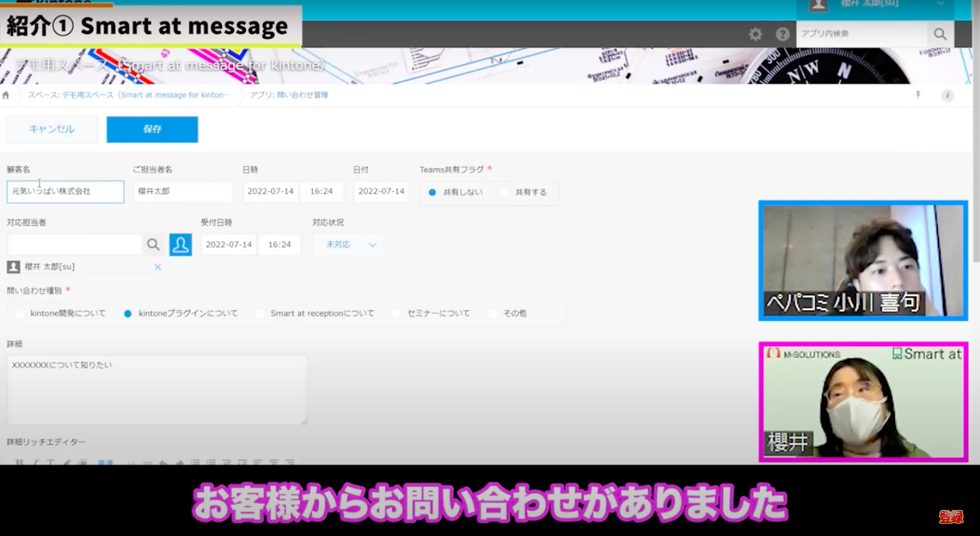Open the settings gear icon
The image size is (980, 536).
(x=755, y=34)
